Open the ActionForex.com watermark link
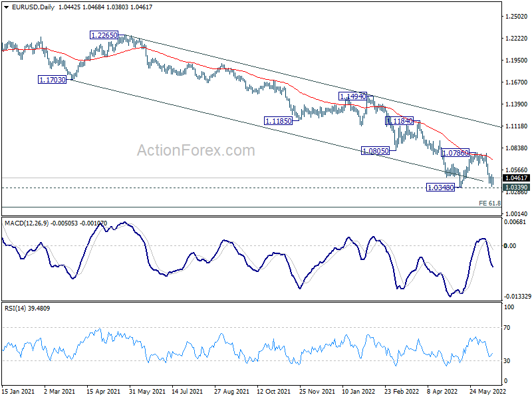The width and height of the screenshot is (532, 399). (x=196, y=151)
